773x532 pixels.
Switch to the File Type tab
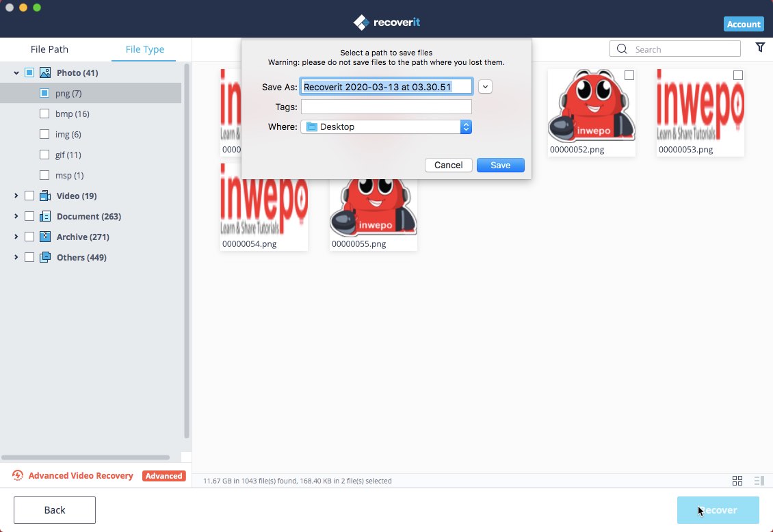point(144,49)
